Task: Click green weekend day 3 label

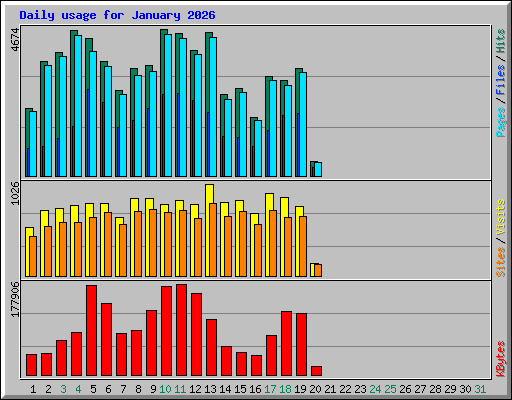Action: (x=63, y=389)
